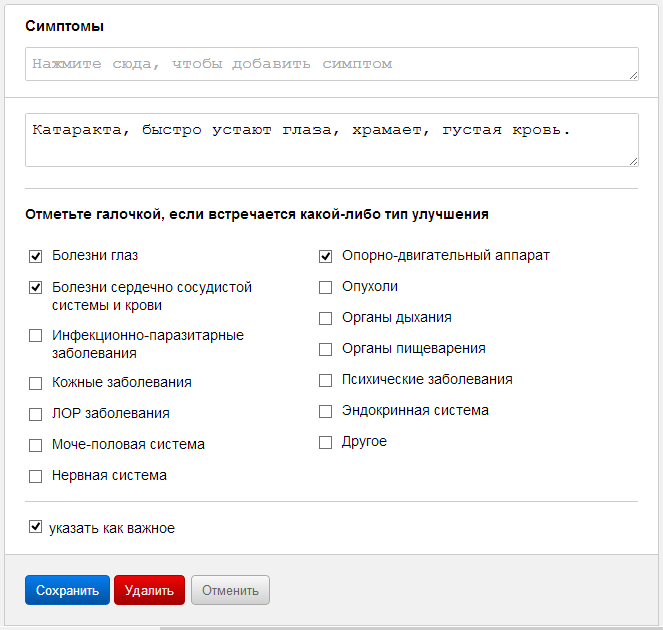Click the textarea containing 'Катаракта' text
This screenshot has height=630, width=663.
click(331, 139)
